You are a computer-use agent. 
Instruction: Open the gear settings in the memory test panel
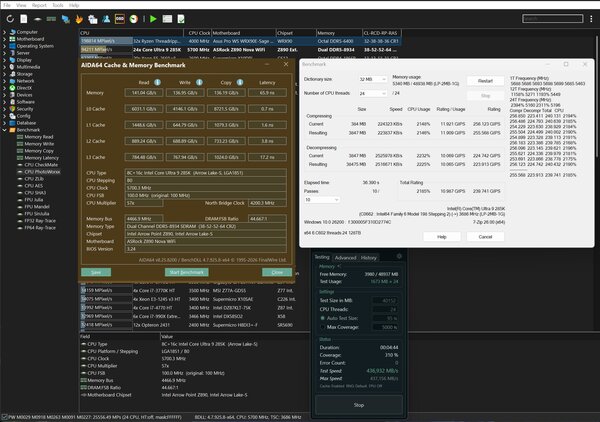tap(399, 256)
